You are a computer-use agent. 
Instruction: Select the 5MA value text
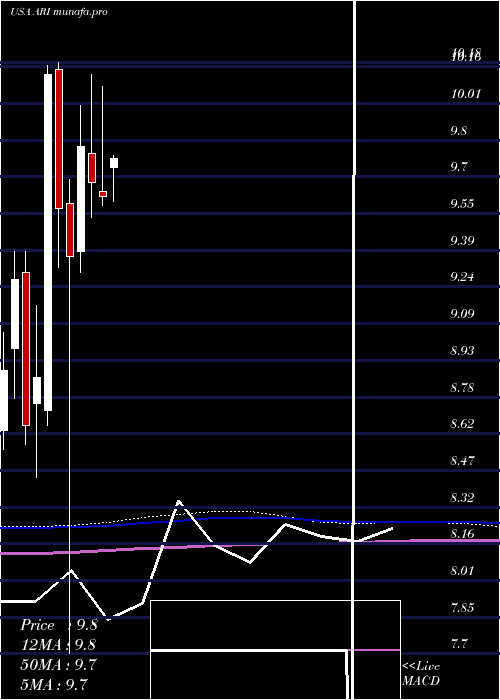click(x=54, y=684)
